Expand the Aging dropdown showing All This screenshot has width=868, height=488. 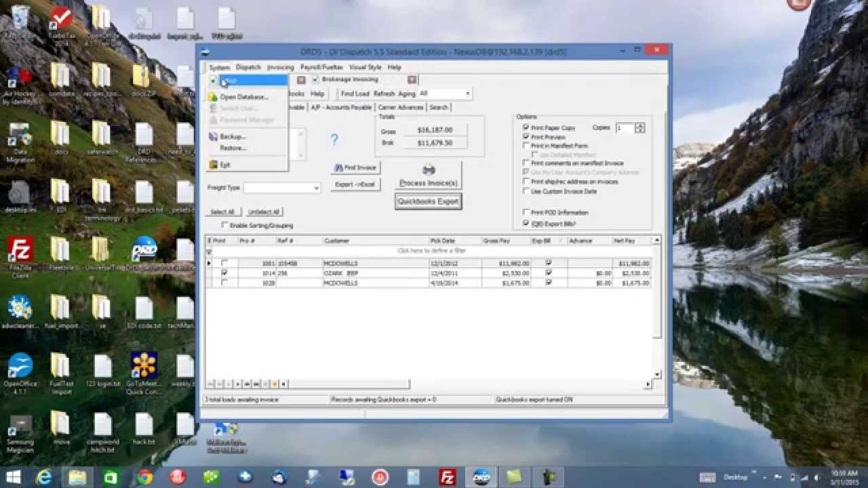click(467, 94)
